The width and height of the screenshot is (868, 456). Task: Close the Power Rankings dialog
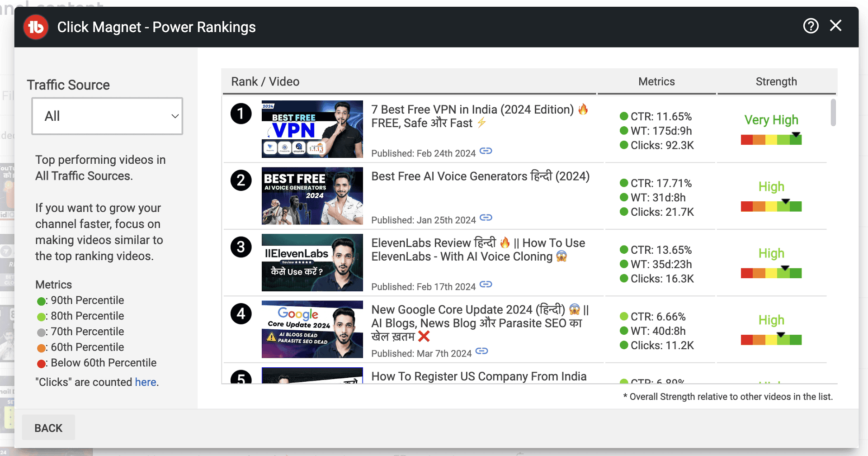(835, 26)
